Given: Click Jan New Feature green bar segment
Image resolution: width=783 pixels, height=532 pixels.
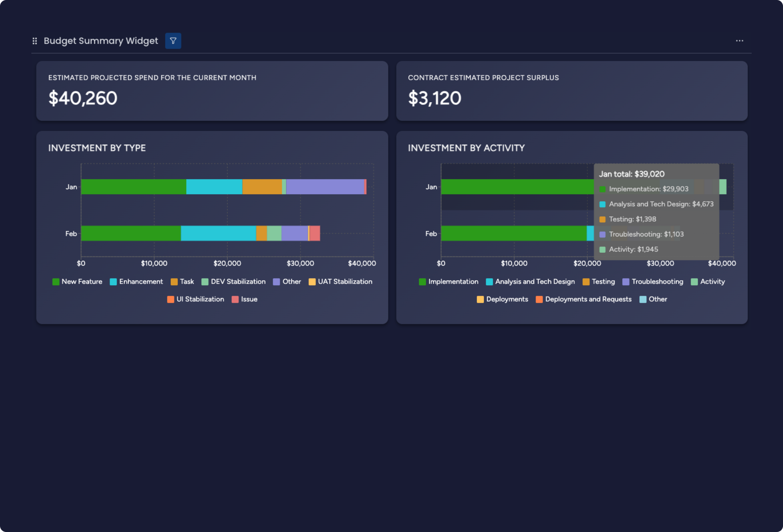Looking at the screenshot, I should [134, 187].
